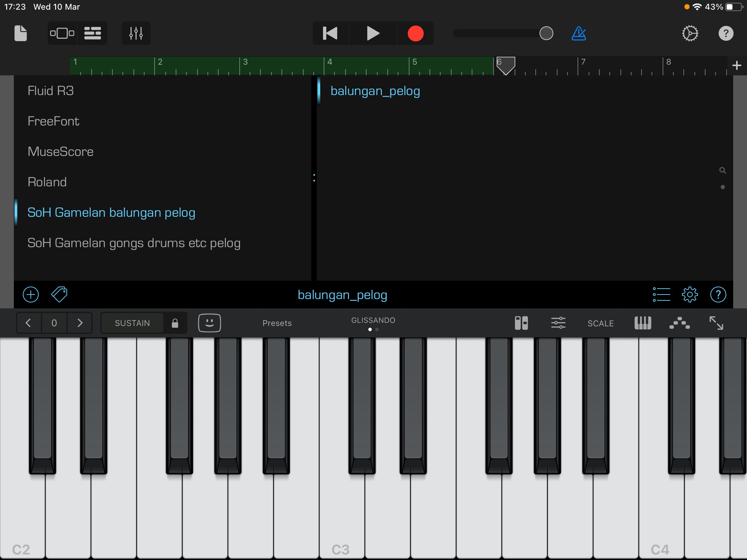The image size is (747, 560).
Task: Tap the vertical dots panel divider handle
Action: [x=314, y=178]
